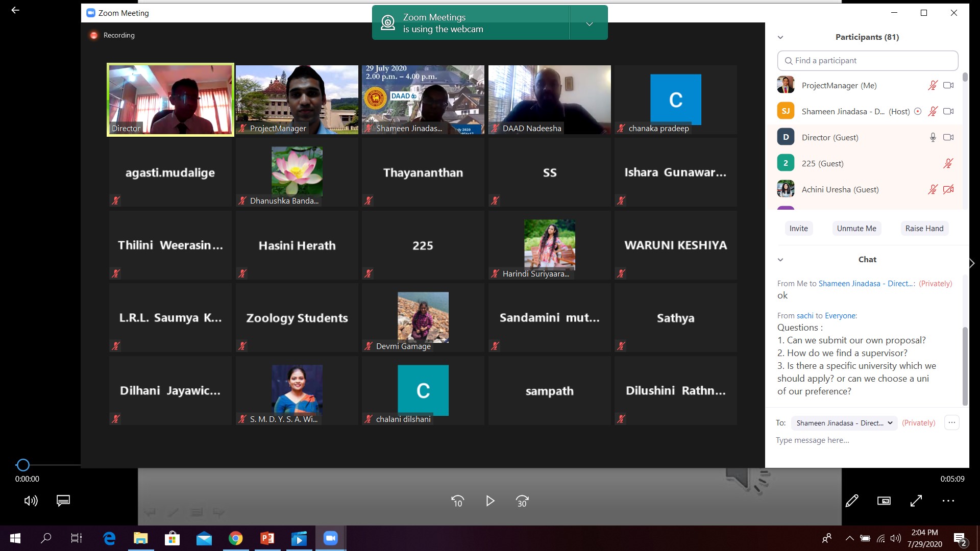Toggle Shameen Jinadasa's video camera icon
This screenshot has height=551, width=980.
pos(948,111)
